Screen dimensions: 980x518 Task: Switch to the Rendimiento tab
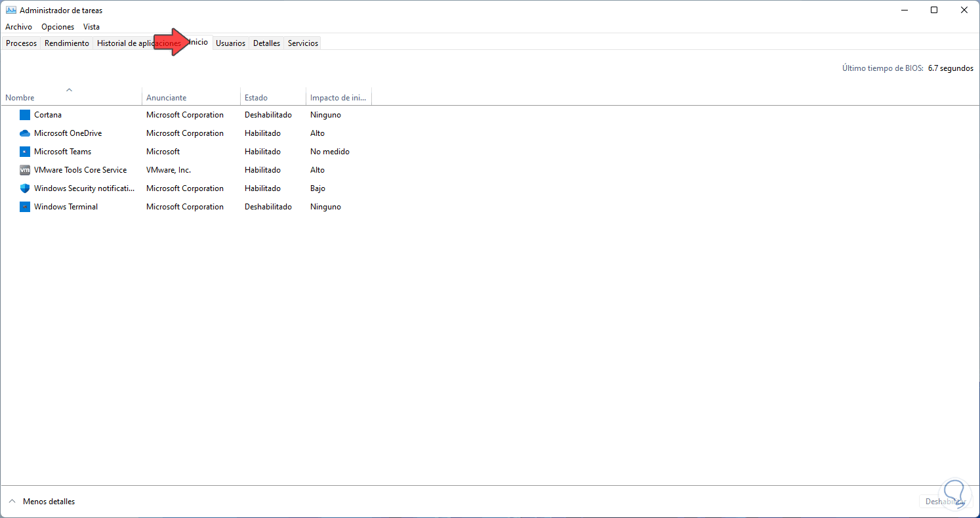point(67,43)
